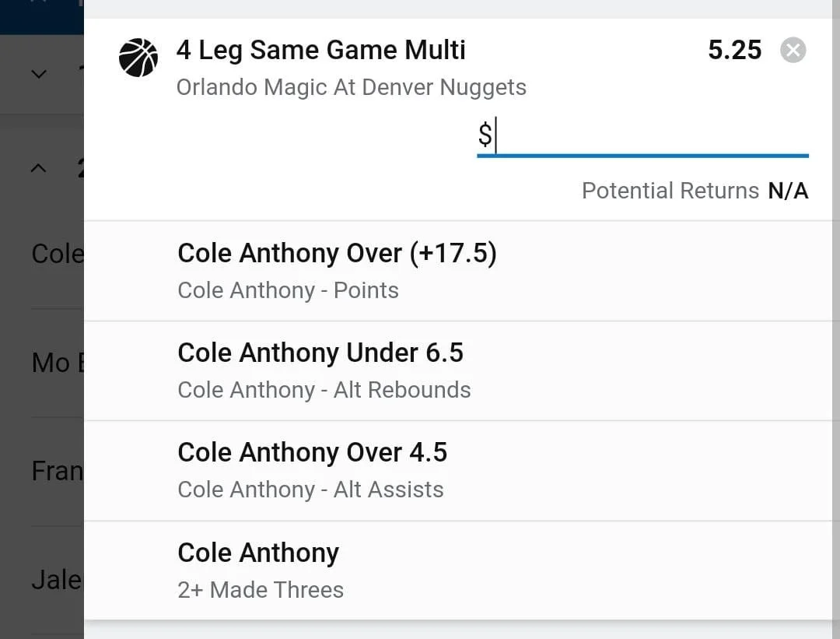Select the Cole Anthony Under 6.5 leg

pyautogui.click(x=320, y=353)
